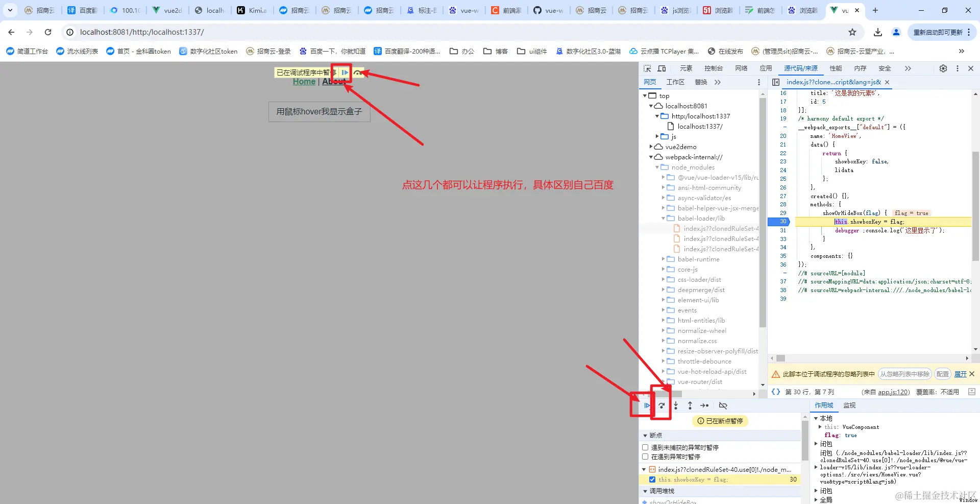Viewport: 980px width, 504px height.
Task: Close the index.js source file tab
Action: (x=887, y=82)
